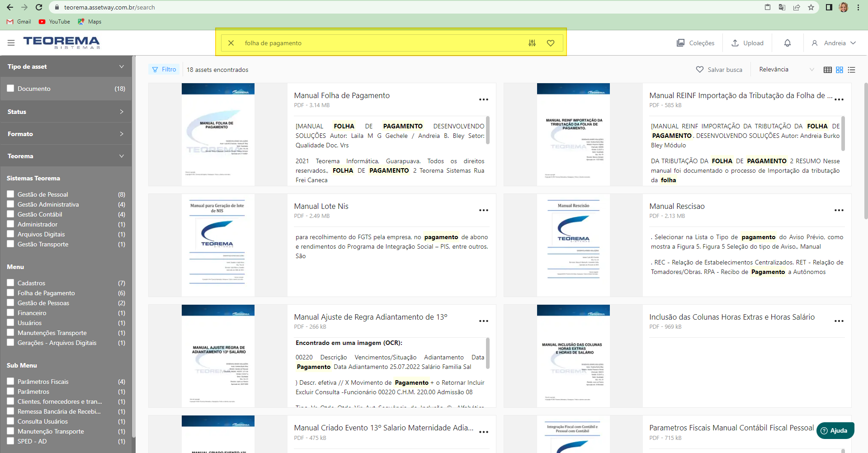The image size is (868, 453).
Task: Open Manual Folha de Pagamento title
Action: pyautogui.click(x=341, y=95)
